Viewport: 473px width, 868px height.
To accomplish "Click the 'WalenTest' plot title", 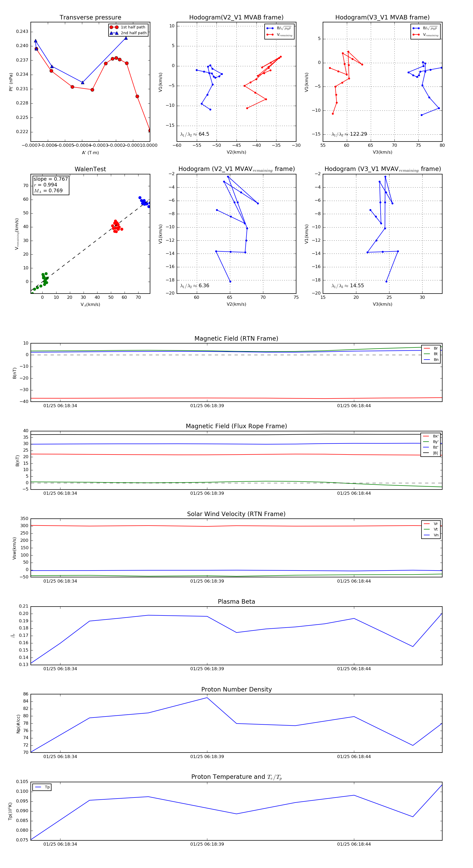I will [x=90, y=169].
